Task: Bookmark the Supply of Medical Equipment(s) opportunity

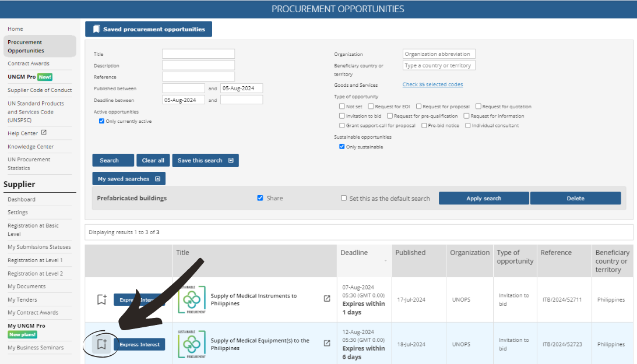Action: (x=101, y=344)
